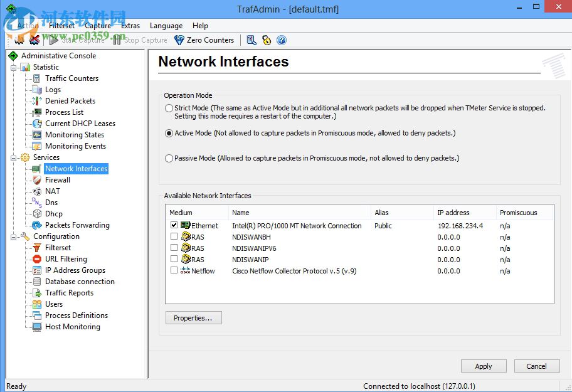
Task: Click the Monitoring Events icon
Action: [37, 146]
